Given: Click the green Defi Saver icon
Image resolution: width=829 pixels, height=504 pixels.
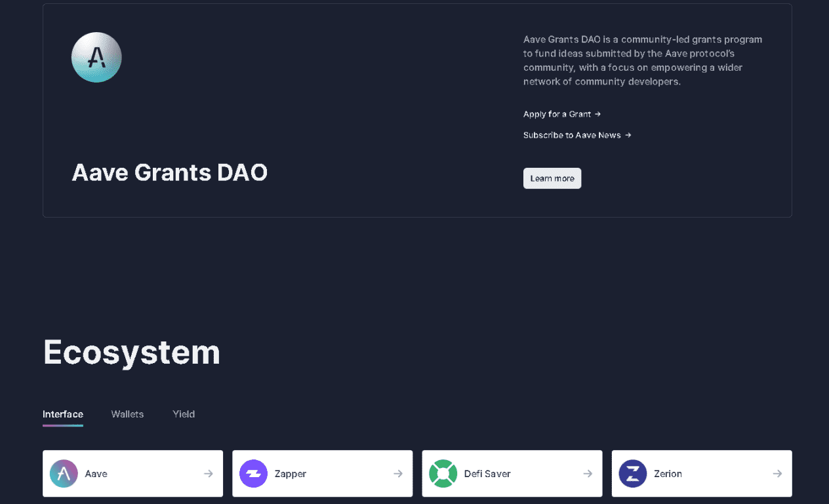Looking at the screenshot, I should pos(443,473).
